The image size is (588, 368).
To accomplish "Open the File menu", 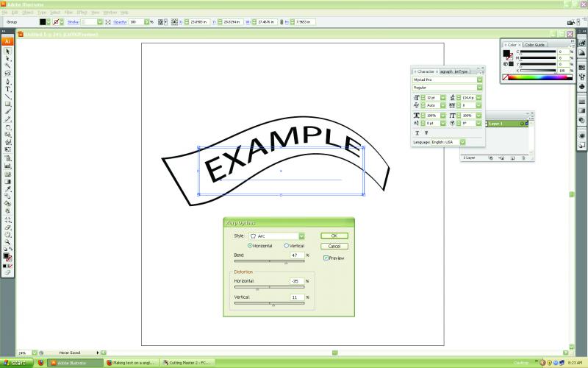I will tap(5, 13).
